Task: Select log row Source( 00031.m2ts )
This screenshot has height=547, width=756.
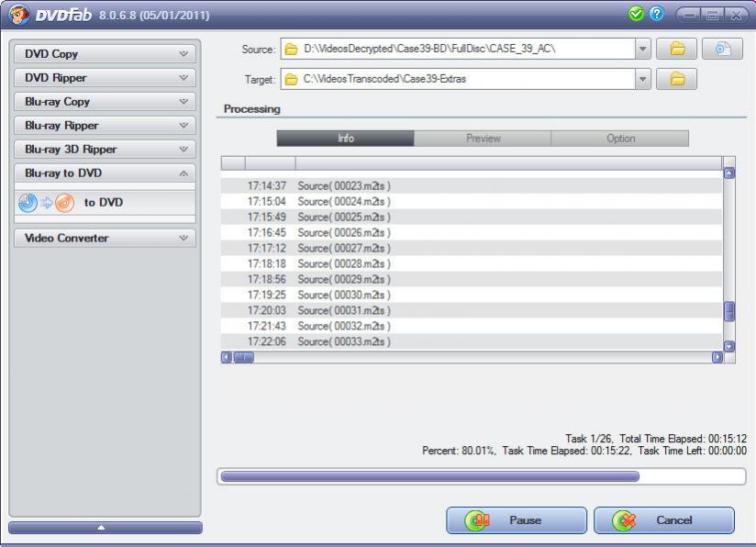Action: pos(472,310)
